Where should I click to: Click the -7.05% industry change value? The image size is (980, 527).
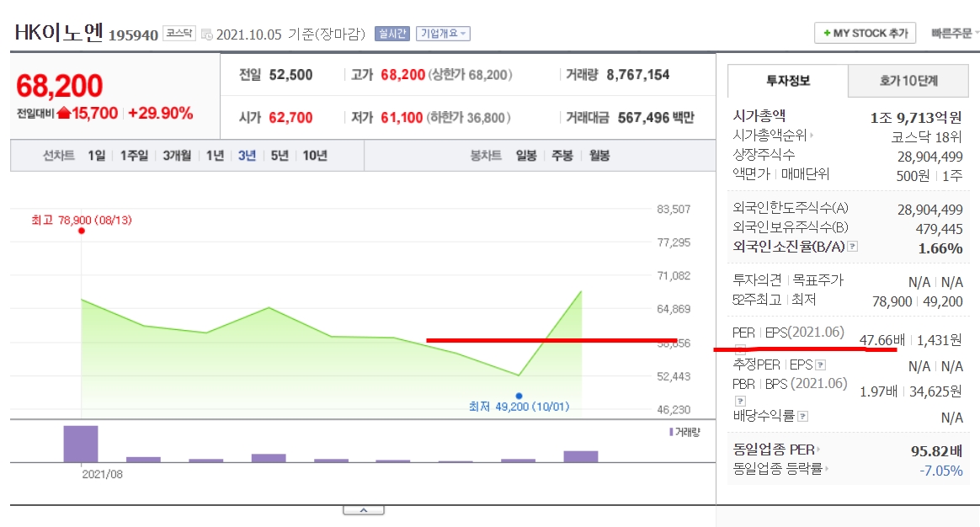(940, 470)
